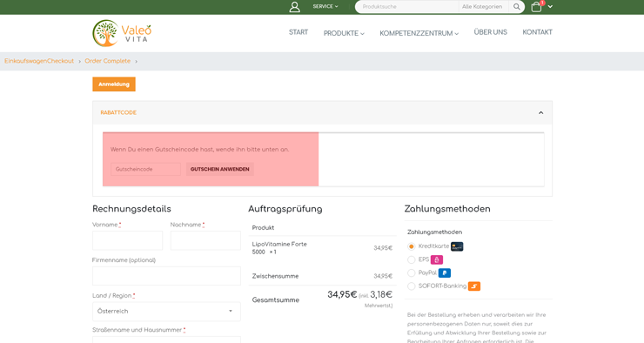Focus the Vorname input field
The height and width of the screenshot is (343, 644).
click(x=127, y=240)
